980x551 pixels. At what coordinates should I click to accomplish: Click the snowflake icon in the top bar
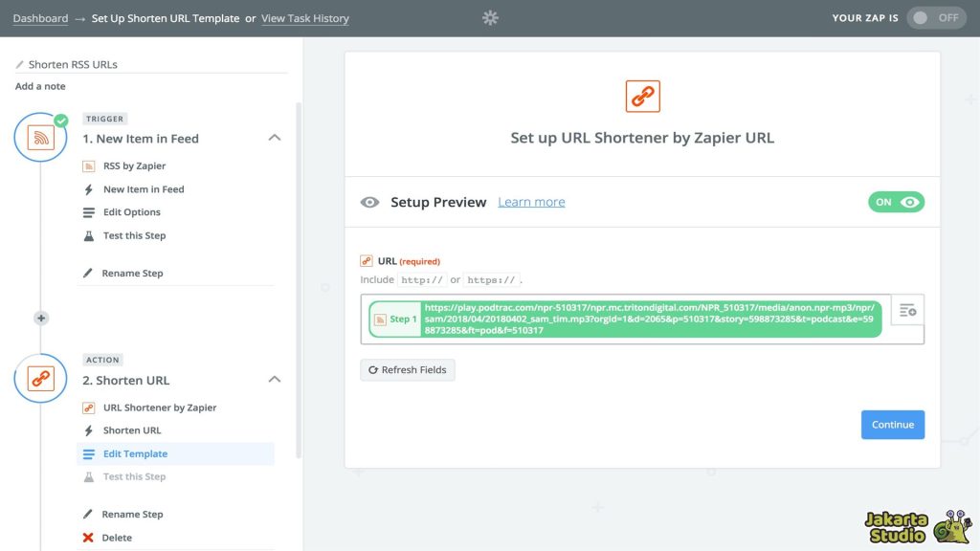coord(490,17)
